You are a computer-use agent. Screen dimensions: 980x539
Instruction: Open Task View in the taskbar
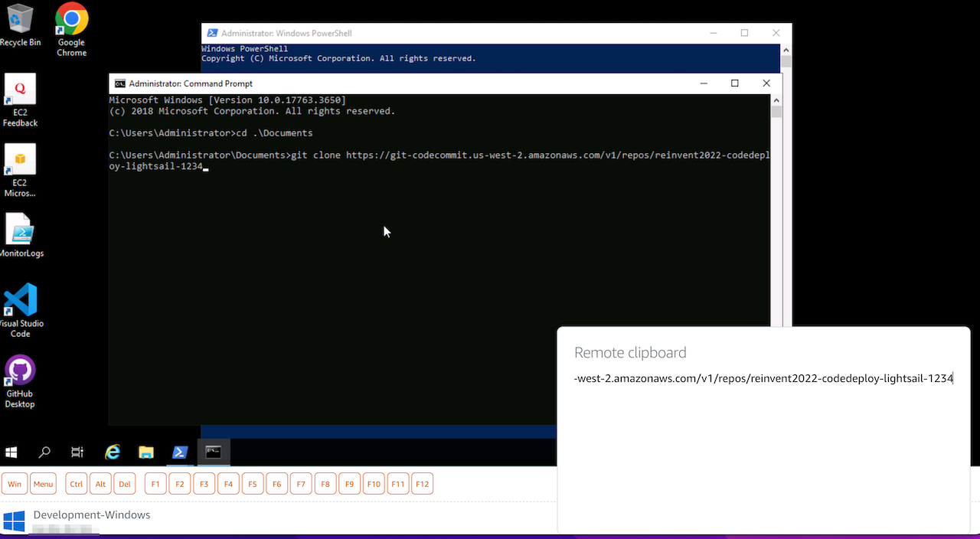pyautogui.click(x=77, y=452)
